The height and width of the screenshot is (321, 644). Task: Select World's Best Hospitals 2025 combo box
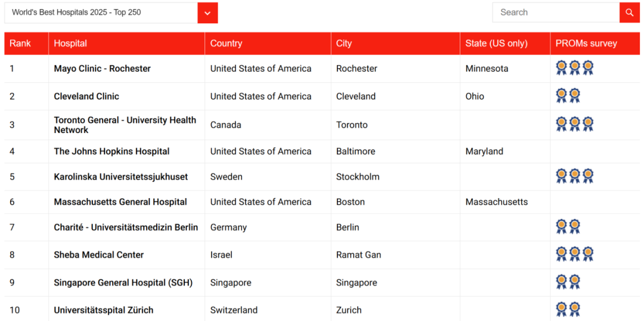tap(101, 13)
